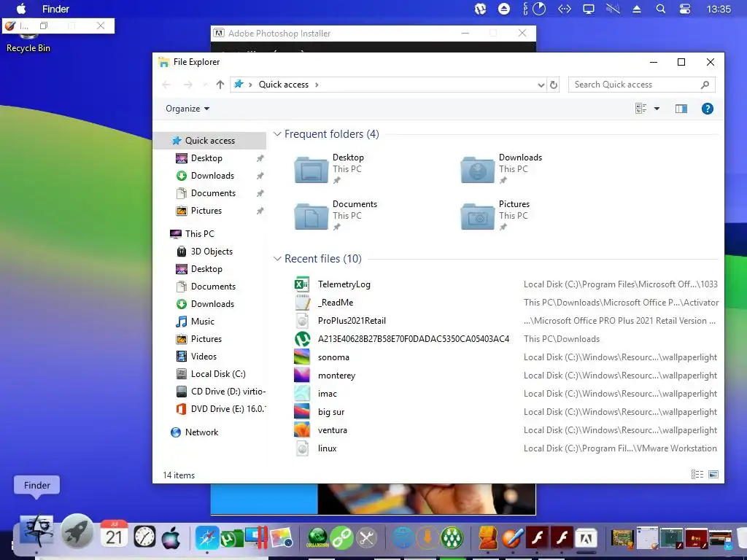Screen dimensions: 747x560
Task: Open the Finder menu in the menu bar
Action: [x=55, y=9]
